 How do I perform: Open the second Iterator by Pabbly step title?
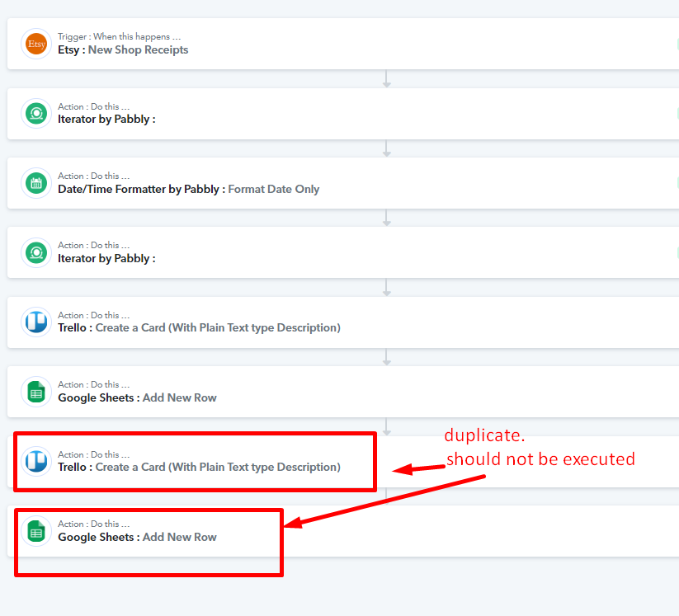pyautogui.click(x=106, y=258)
